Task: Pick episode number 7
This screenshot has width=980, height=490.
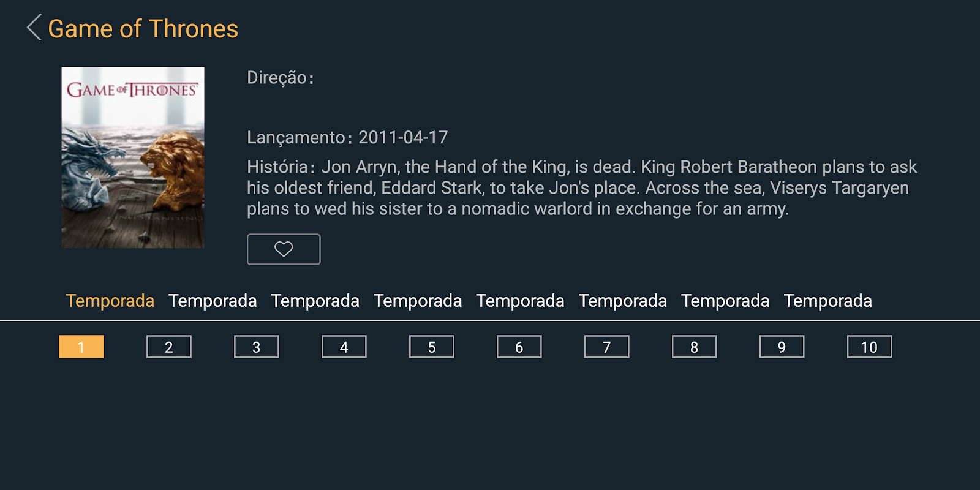Action: 607,347
